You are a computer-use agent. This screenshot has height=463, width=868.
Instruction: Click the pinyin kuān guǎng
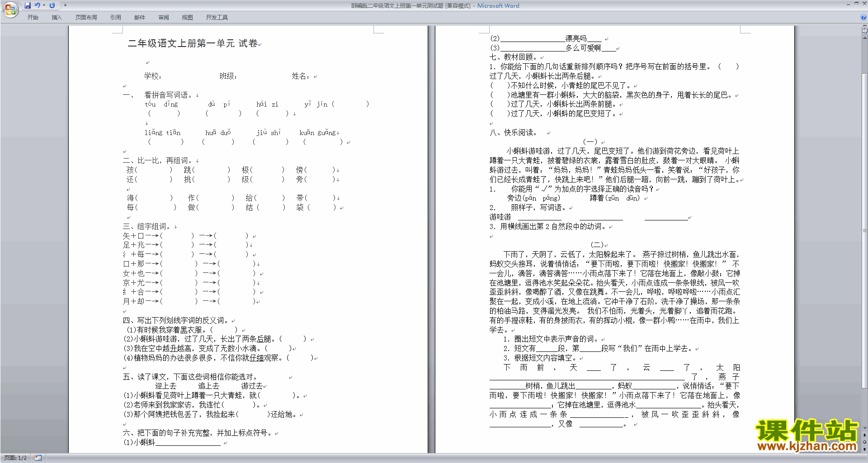point(317,132)
